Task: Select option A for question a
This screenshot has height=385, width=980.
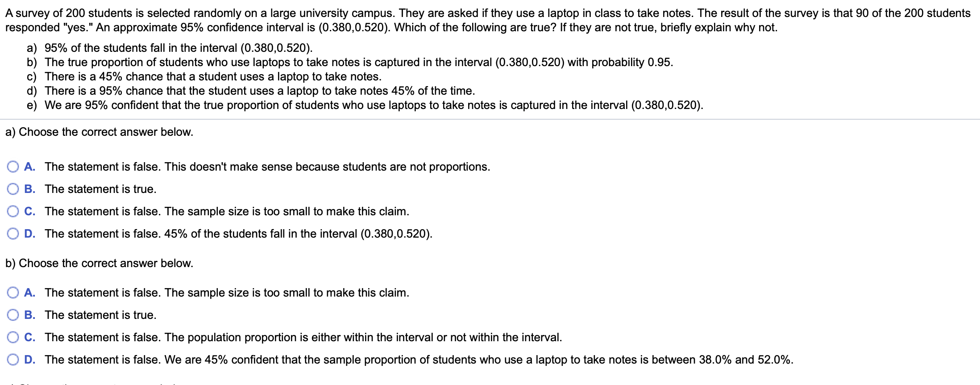Action: [13, 167]
